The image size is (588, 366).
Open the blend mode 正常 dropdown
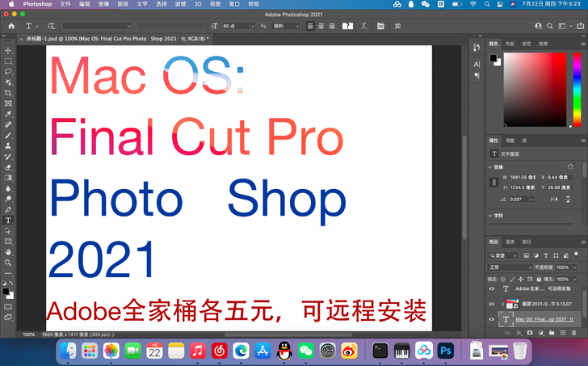point(510,267)
